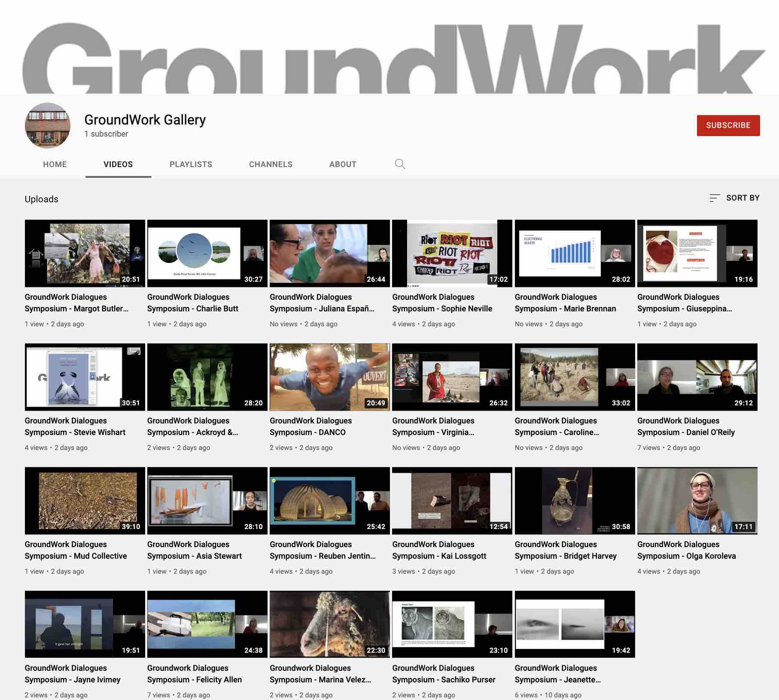This screenshot has width=779, height=700.
Task: Open the Marie Brennan video title link
Action: click(566, 303)
